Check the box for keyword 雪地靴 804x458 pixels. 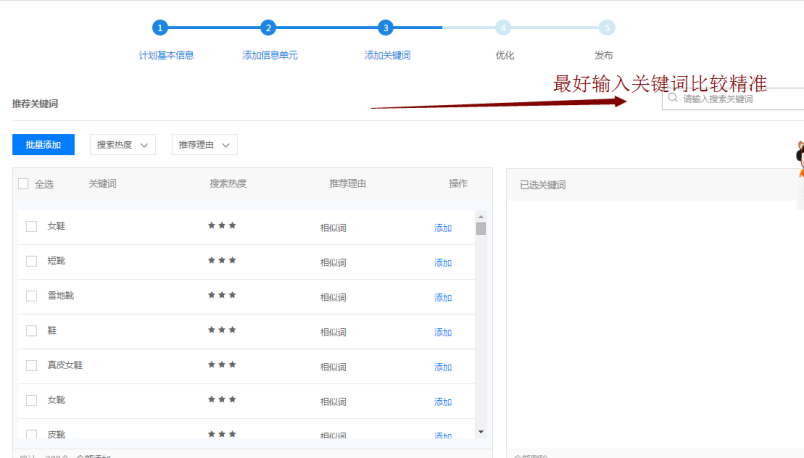click(x=32, y=296)
